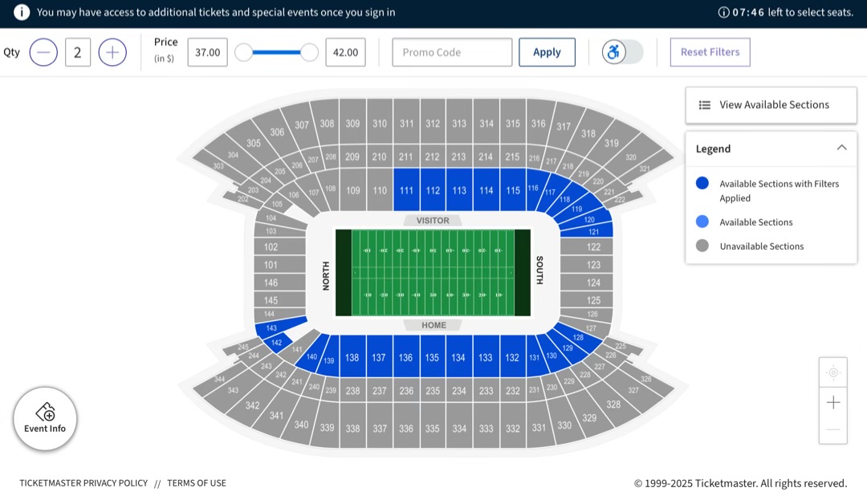Reset Filters button
The width and height of the screenshot is (867, 504).
pos(710,52)
